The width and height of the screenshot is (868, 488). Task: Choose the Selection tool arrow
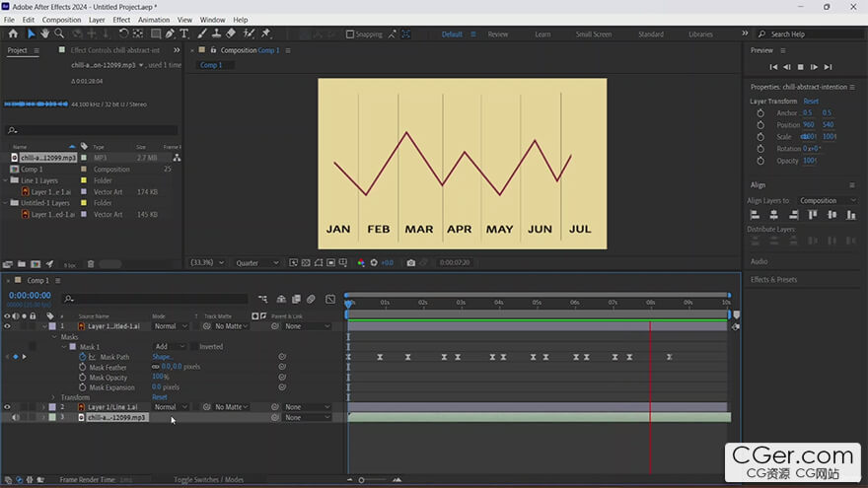click(x=31, y=34)
